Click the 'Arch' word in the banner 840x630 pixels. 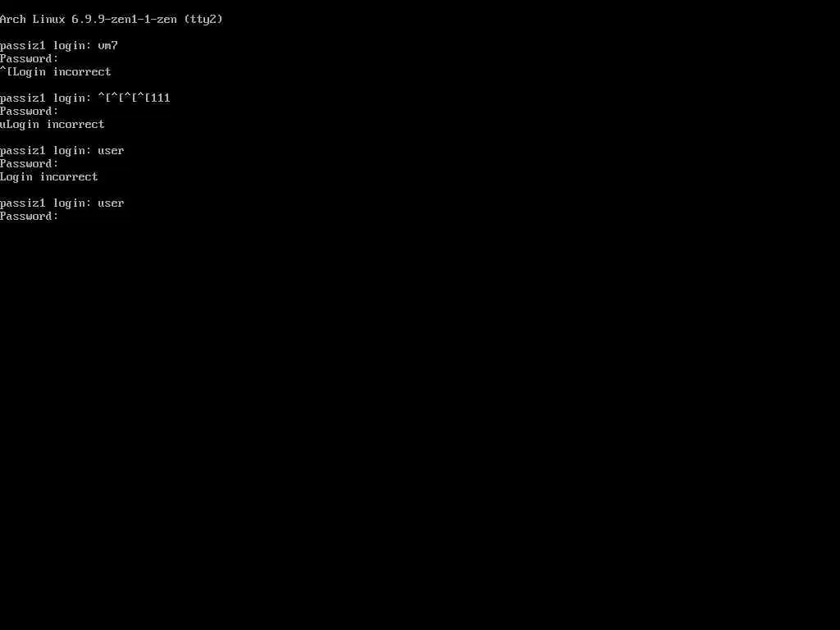click(13, 20)
